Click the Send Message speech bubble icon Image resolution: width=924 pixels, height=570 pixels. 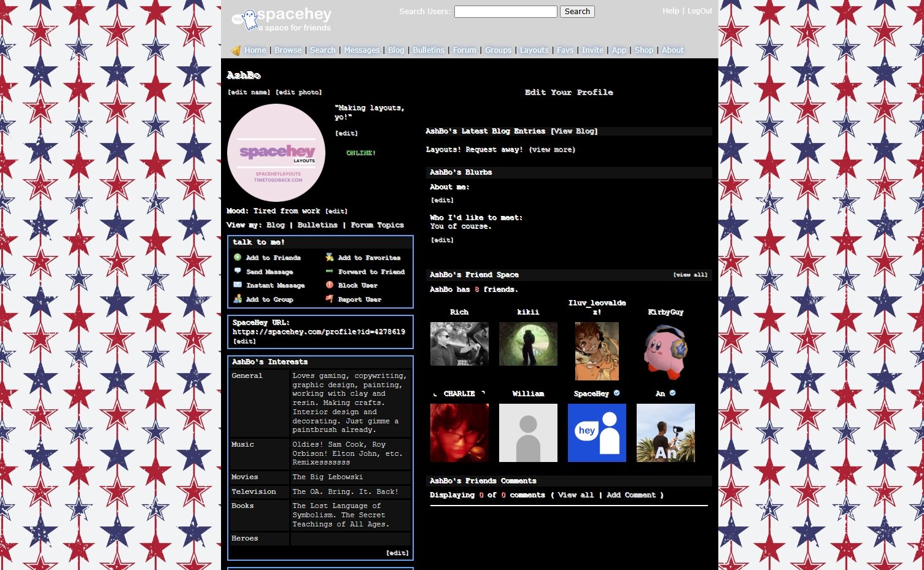[x=238, y=271]
